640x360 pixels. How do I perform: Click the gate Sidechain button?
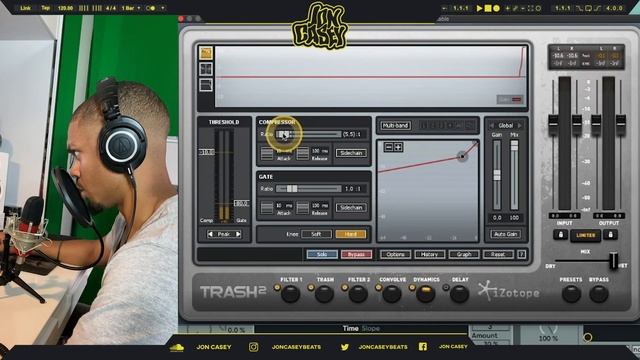click(x=351, y=208)
